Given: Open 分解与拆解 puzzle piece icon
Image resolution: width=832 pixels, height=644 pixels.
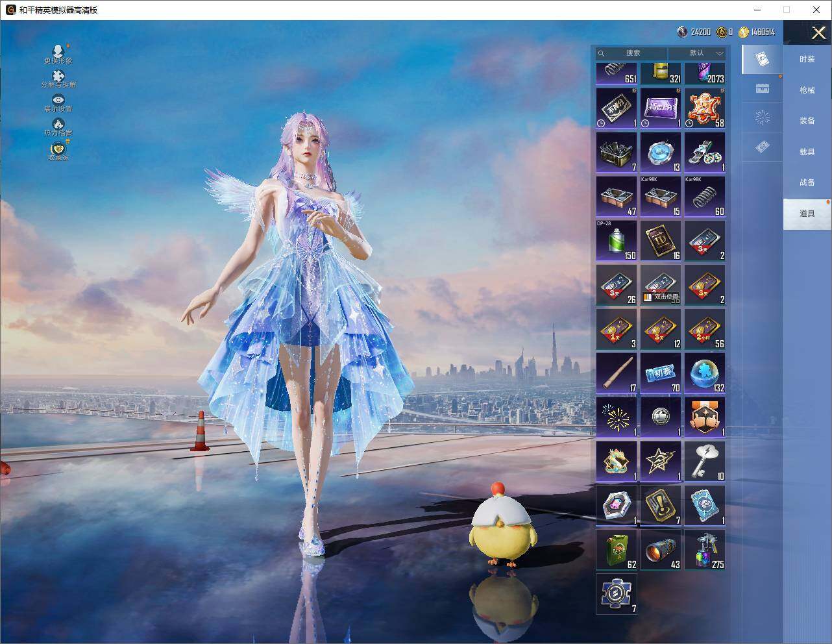Looking at the screenshot, I should (x=58, y=79).
